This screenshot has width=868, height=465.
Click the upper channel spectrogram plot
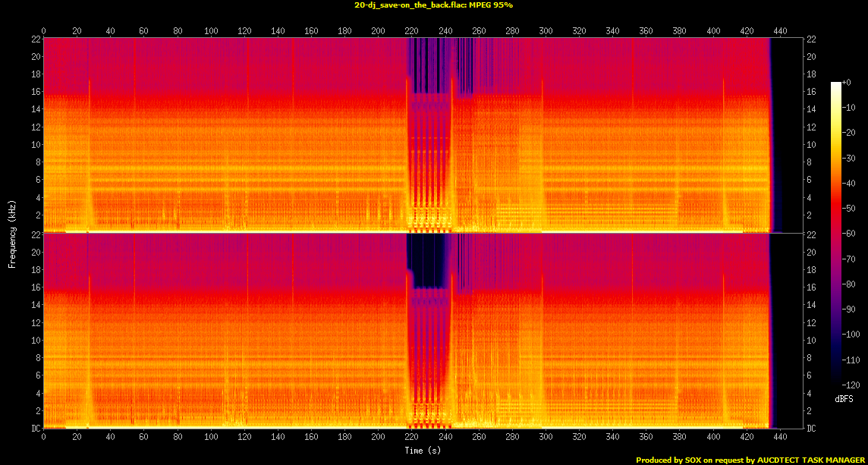click(x=423, y=135)
